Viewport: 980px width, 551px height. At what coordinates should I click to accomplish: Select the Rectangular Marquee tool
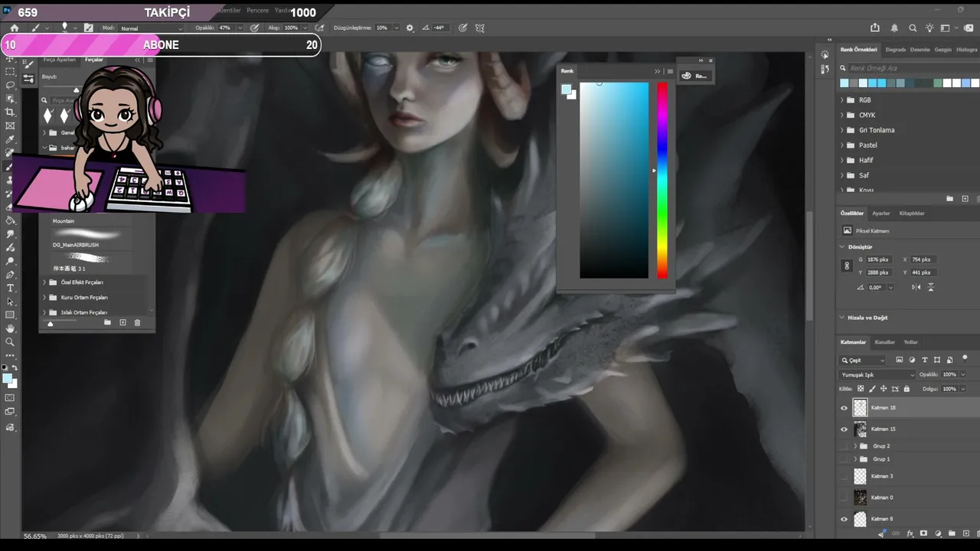tap(11, 71)
